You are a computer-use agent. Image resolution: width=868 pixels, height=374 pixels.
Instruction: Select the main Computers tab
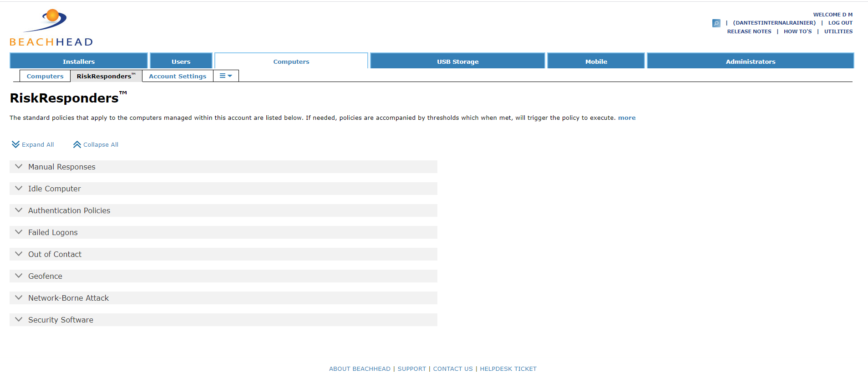click(x=291, y=61)
